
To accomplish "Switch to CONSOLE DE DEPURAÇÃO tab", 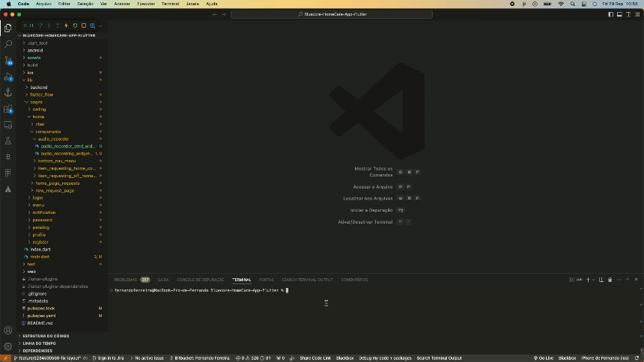I will [201, 280].
